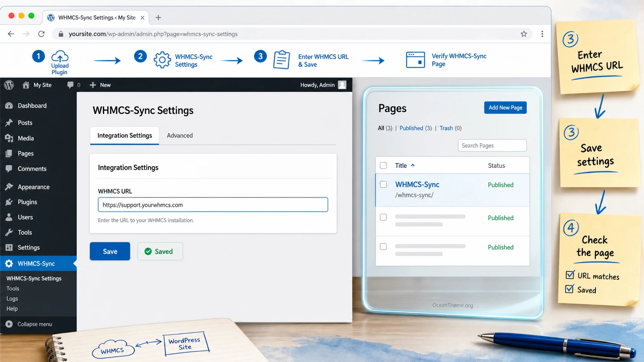Image resolution: width=644 pixels, height=362 pixels.
Task: Click the WHMCS-Sync gear icon in sidebar
Action: pyautogui.click(x=9, y=264)
